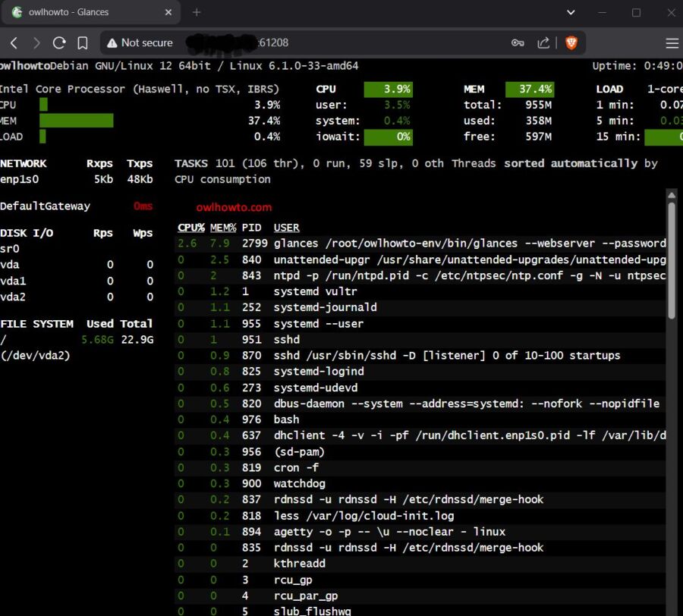Select the dhclient process row
The width and height of the screenshot is (683, 616).
point(420,435)
